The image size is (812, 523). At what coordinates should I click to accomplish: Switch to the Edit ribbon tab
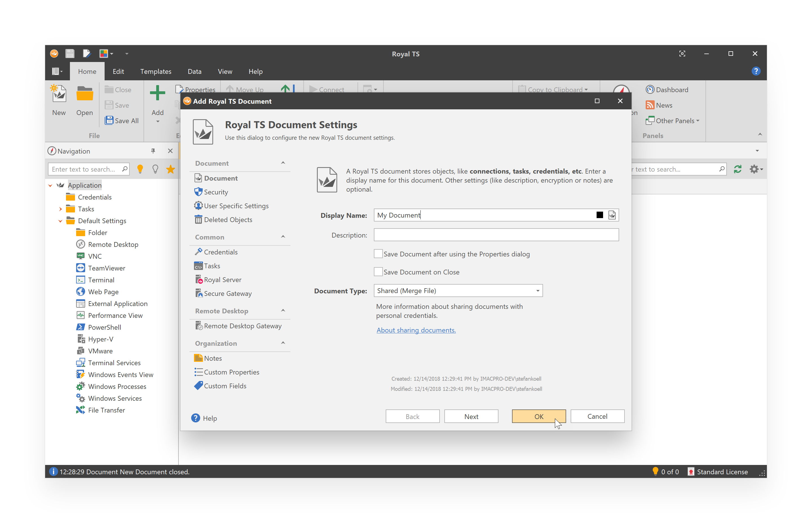(x=118, y=71)
